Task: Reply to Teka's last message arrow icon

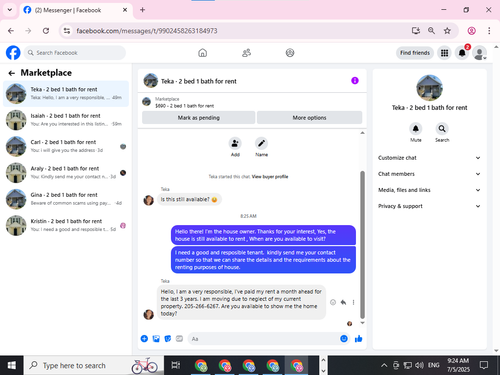Action: (x=343, y=302)
